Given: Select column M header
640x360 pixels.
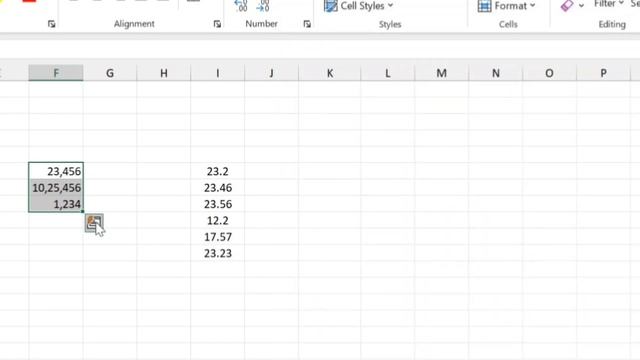Looking at the screenshot, I should click(442, 73).
